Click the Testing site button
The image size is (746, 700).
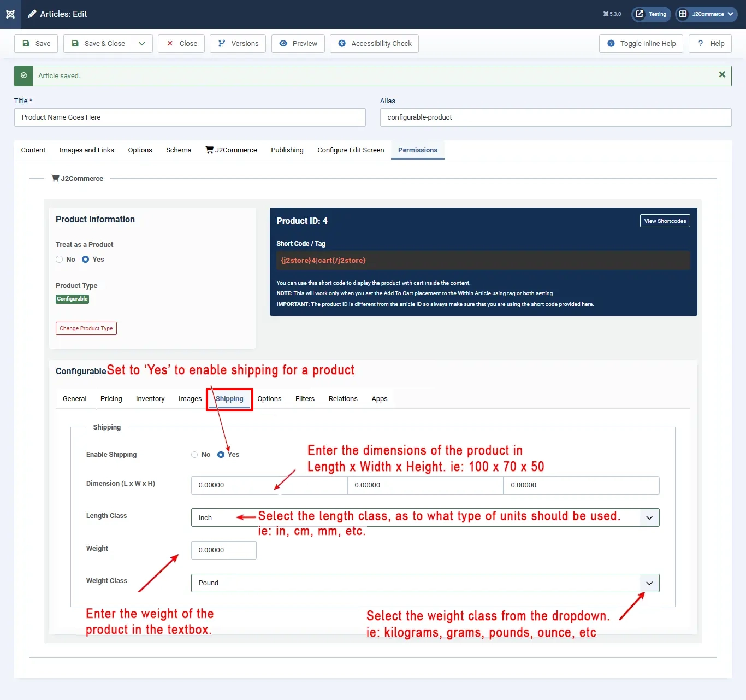651,14
